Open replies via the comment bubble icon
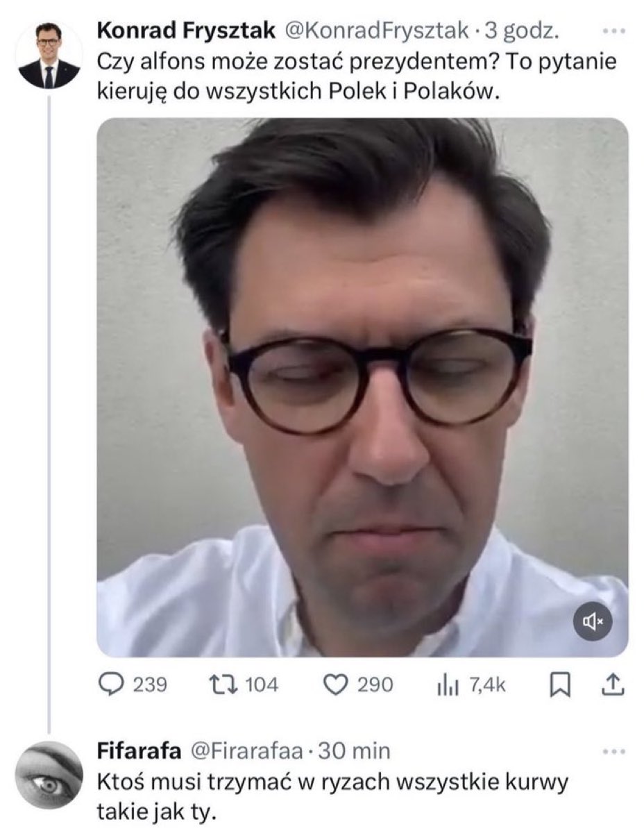The image size is (644, 831). pyautogui.click(x=111, y=685)
